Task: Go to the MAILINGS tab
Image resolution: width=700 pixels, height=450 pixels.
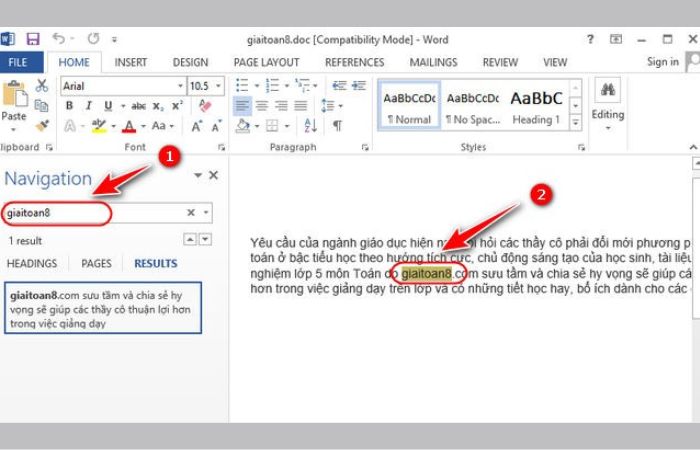Action: click(433, 62)
